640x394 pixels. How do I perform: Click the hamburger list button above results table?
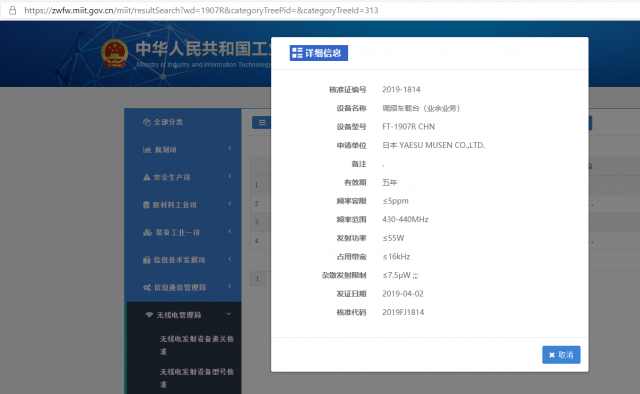262,122
